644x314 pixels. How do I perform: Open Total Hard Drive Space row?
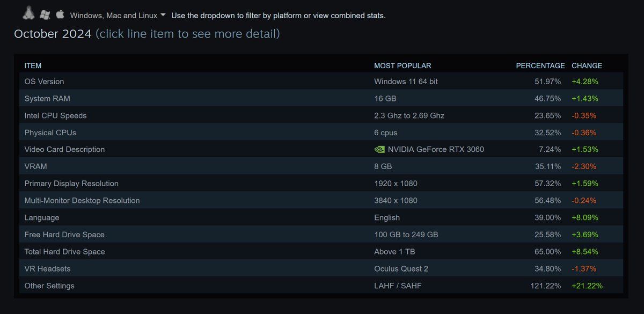[x=321, y=252]
